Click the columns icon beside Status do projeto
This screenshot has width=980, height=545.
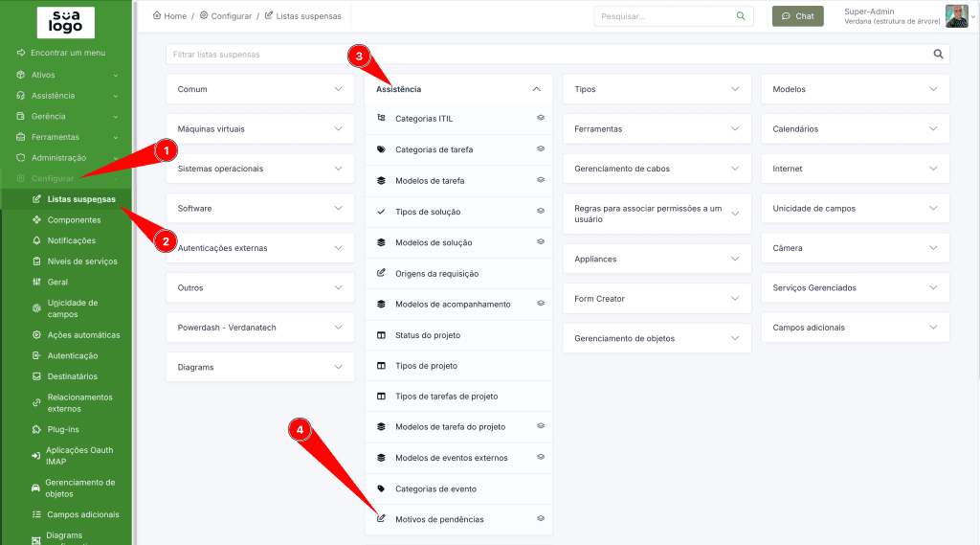coord(381,335)
